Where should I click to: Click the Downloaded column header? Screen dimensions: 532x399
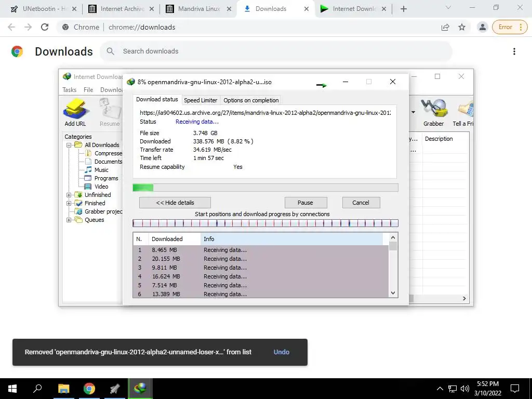pyautogui.click(x=175, y=239)
